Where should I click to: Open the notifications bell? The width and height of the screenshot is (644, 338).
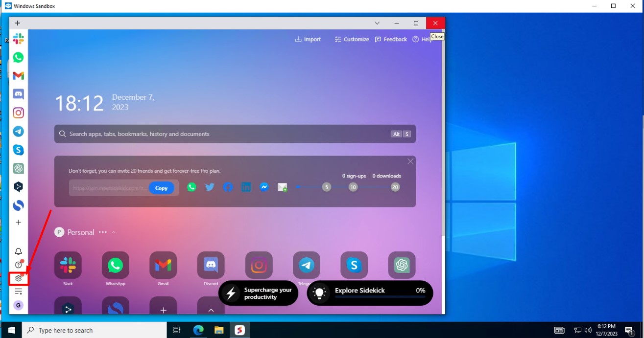click(x=18, y=251)
